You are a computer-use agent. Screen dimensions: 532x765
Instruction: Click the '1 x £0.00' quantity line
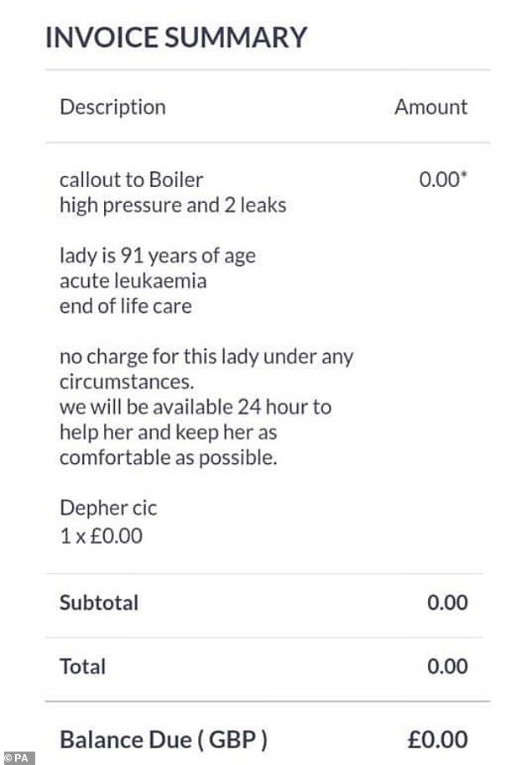(101, 534)
